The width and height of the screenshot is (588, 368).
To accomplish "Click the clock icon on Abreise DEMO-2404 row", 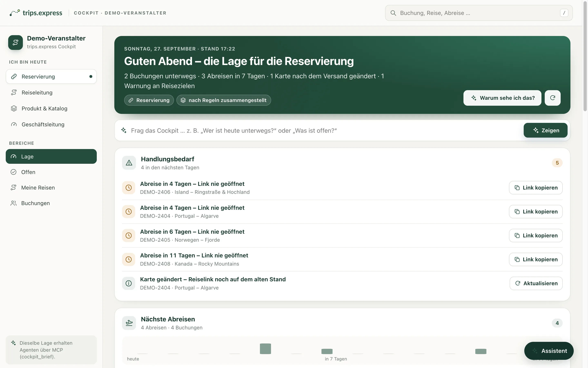I will pos(129,212).
